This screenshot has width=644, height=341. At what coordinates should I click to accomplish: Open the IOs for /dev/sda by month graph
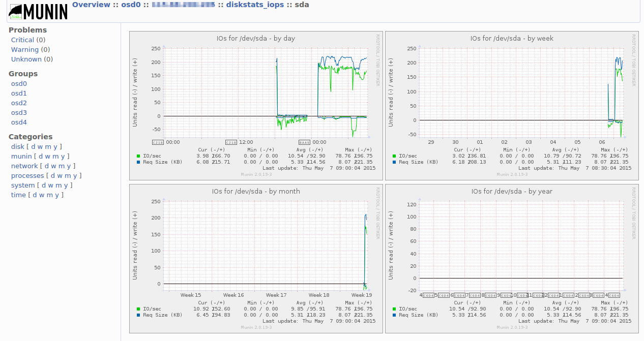pyautogui.click(x=256, y=258)
